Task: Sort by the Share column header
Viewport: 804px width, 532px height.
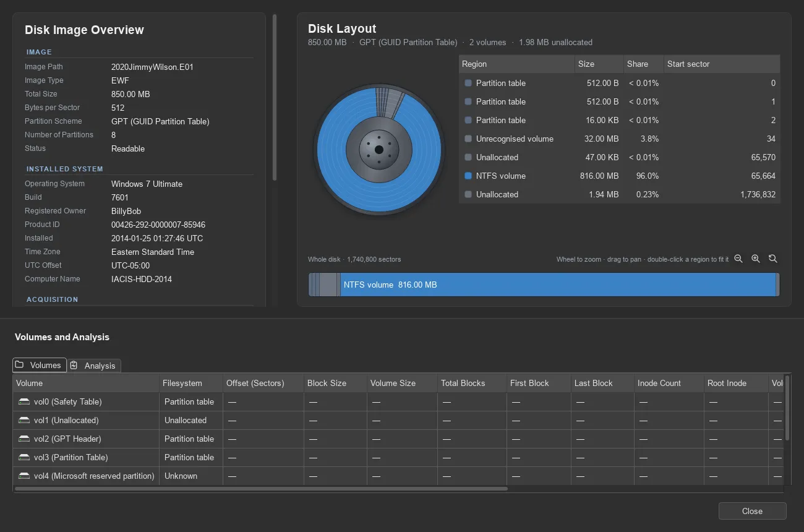Action: point(644,64)
